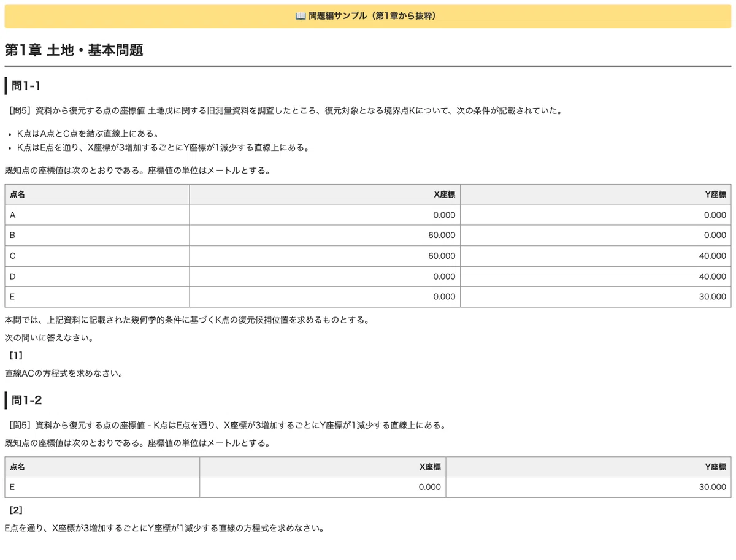Click the question 直線ACの方程式を求めなさい。
The height and width of the screenshot is (560, 736).
point(64,373)
